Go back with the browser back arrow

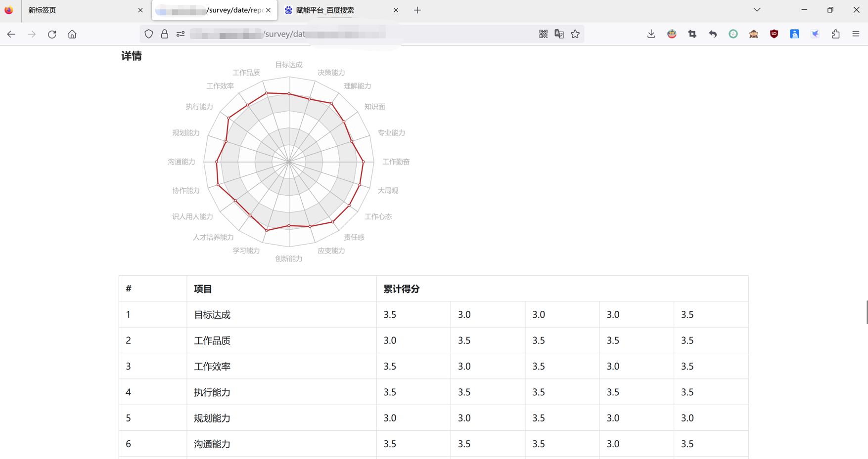tap(11, 34)
